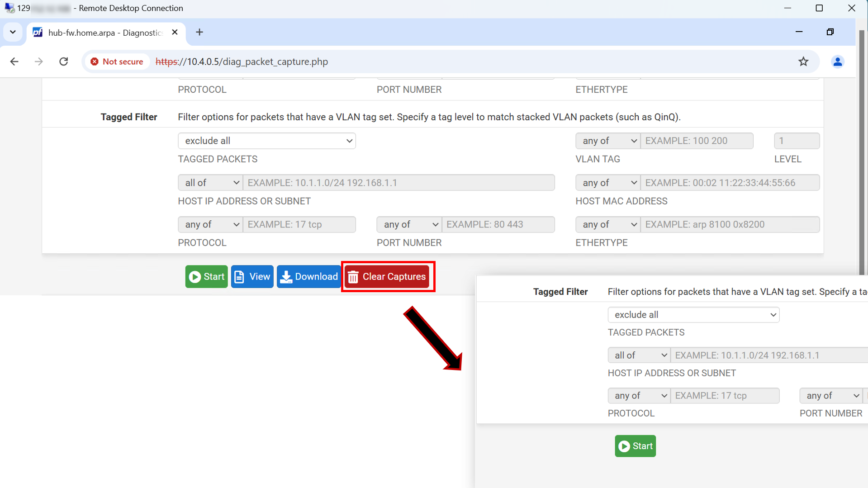868x488 pixels.
Task: Open a new browser tab
Action: pyautogui.click(x=199, y=32)
